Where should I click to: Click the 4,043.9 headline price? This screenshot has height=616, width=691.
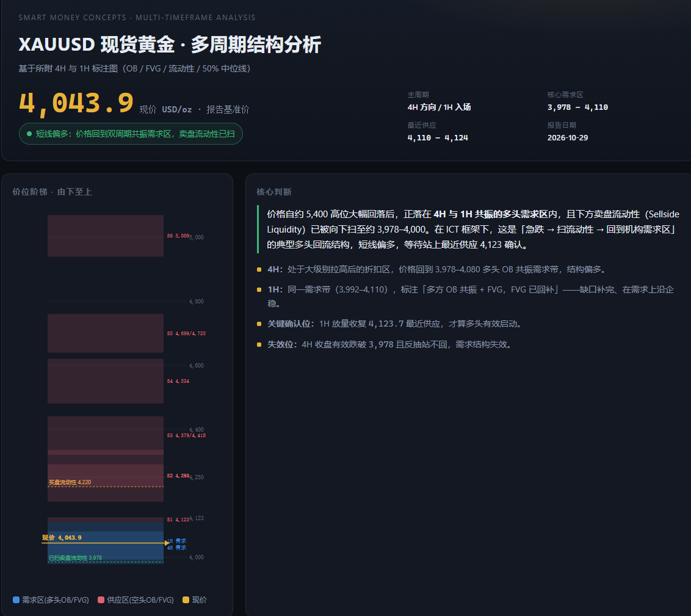76,104
